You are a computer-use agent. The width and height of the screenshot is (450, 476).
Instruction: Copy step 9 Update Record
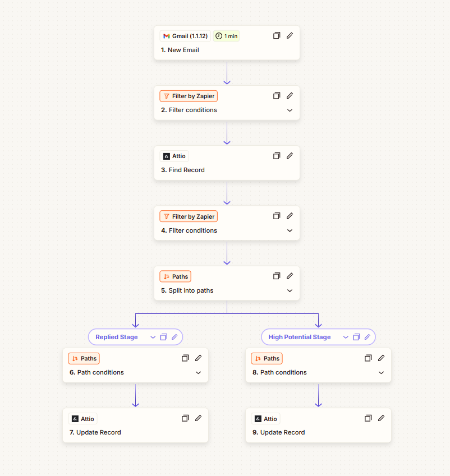(368, 418)
